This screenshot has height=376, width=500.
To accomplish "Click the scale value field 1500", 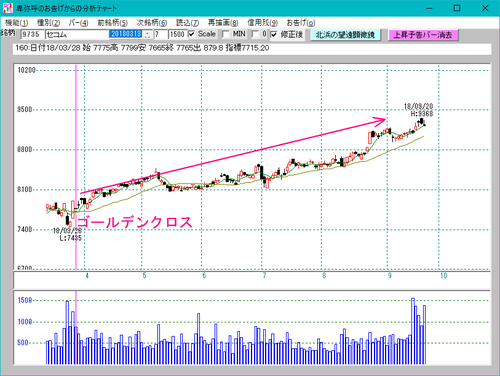I will (177, 34).
